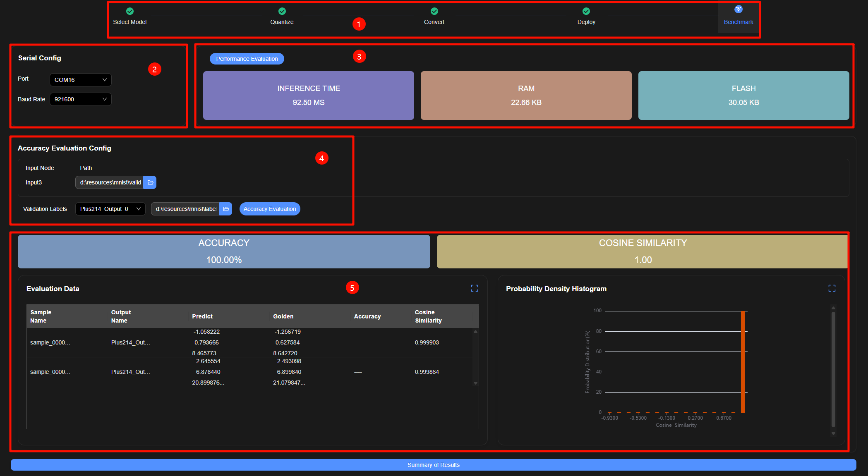Click the Quantize step checkmark icon
Viewport: 868px width, 476px height.
(x=282, y=11)
